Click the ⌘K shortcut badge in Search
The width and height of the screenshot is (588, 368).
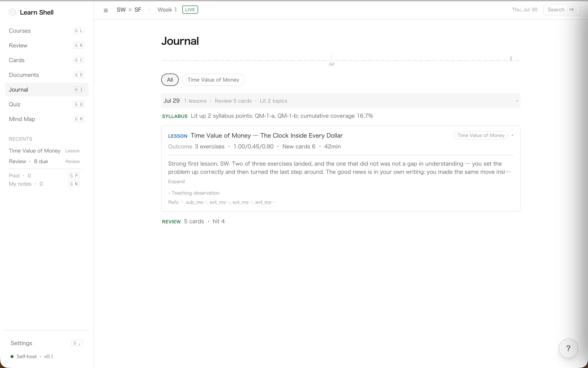[x=571, y=10]
